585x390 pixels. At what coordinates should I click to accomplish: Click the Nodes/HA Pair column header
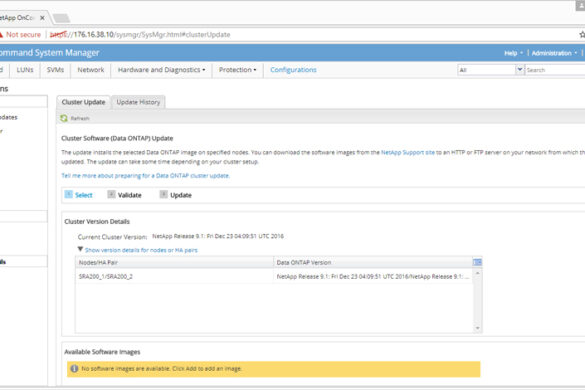tap(174, 262)
